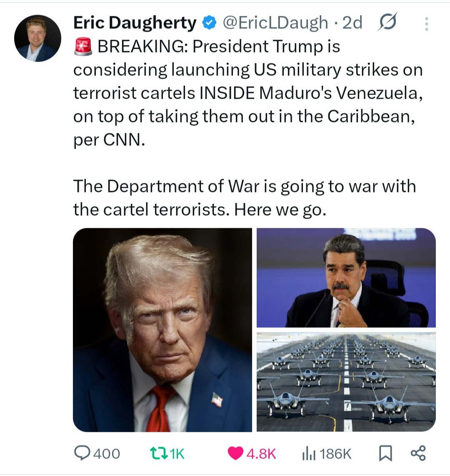Click the red siren emoji
Screen dimensions: 450x476
click(83, 47)
